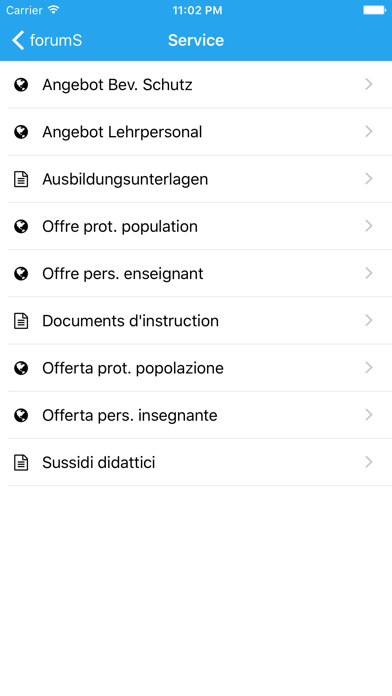Select the Offre prot. population label
392x696 pixels.
pos(120,226)
